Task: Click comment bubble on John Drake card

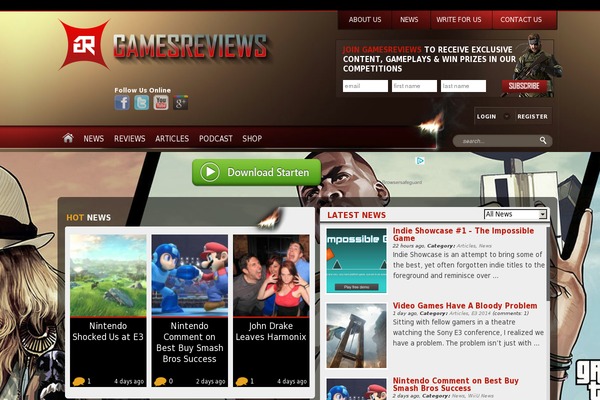Action: pos(242,381)
